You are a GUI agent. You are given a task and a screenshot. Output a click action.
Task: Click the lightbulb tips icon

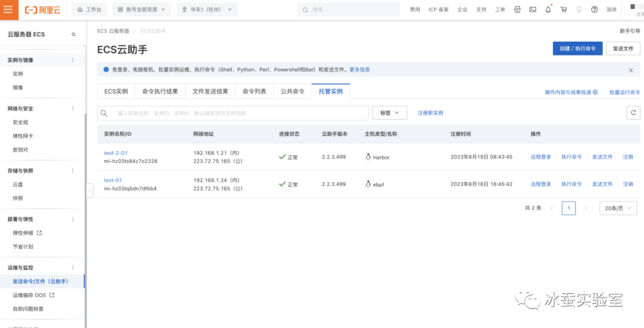[579, 10]
